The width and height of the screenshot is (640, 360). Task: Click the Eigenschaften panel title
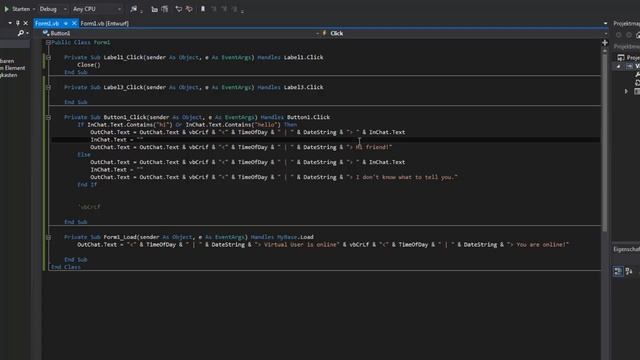coord(627,249)
